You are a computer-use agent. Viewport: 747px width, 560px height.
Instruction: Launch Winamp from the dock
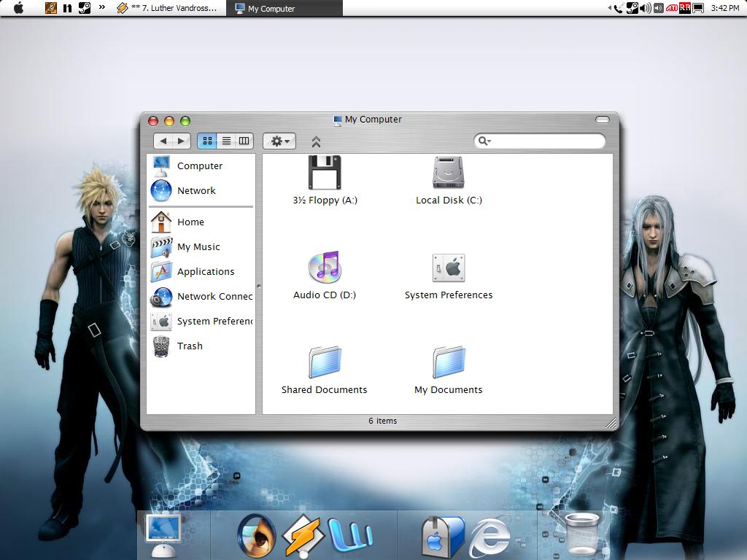point(303,536)
